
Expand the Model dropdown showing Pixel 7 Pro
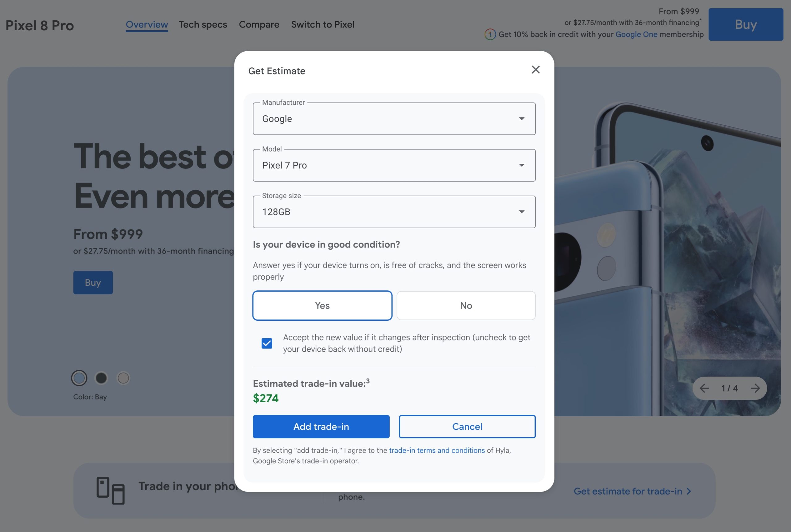pos(394,165)
